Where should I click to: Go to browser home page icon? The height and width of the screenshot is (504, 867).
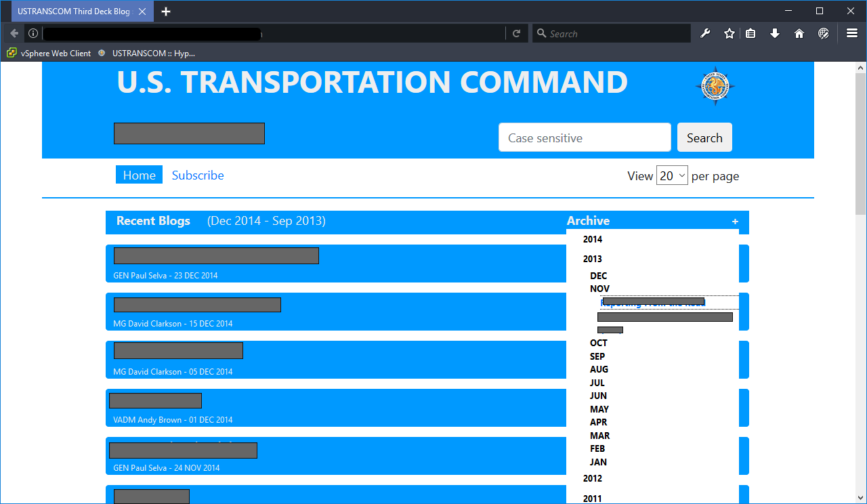(799, 33)
